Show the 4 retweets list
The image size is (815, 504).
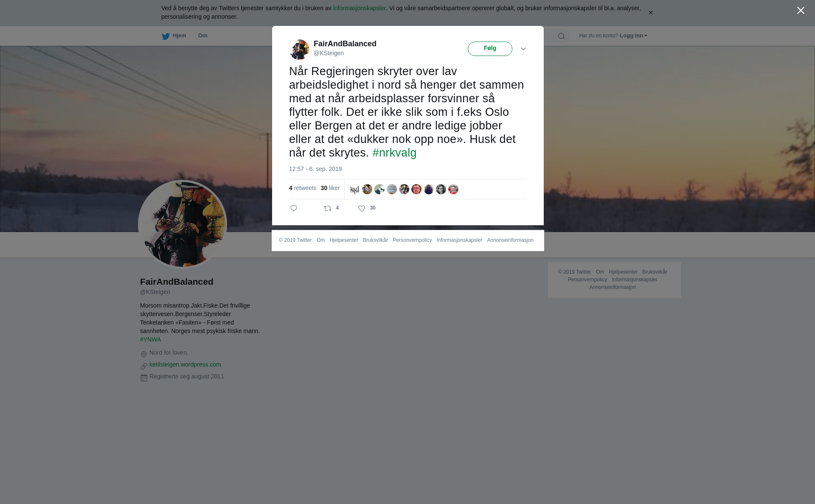303,188
